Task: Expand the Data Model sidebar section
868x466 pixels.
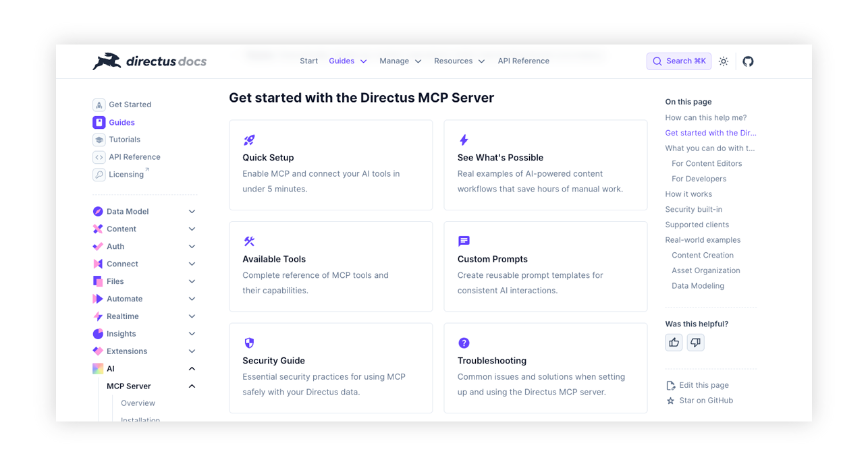Action: 192,212
